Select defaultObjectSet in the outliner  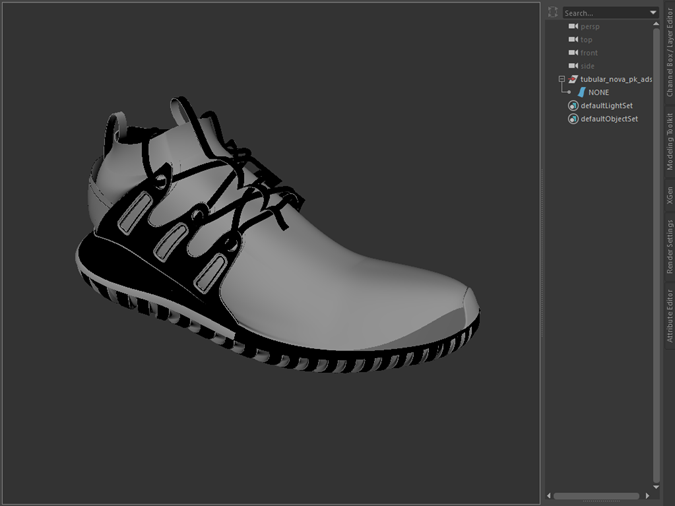click(x=609, y=119)
